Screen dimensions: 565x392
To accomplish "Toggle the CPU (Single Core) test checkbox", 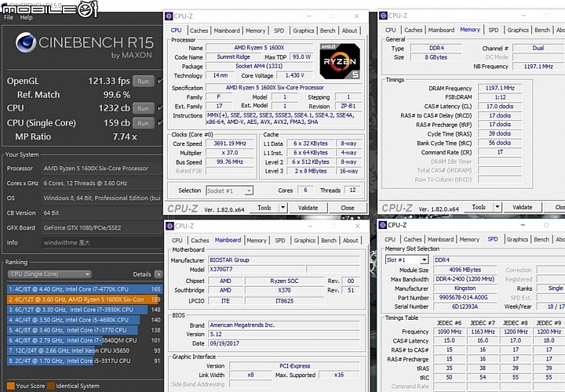I will point(160,122).
